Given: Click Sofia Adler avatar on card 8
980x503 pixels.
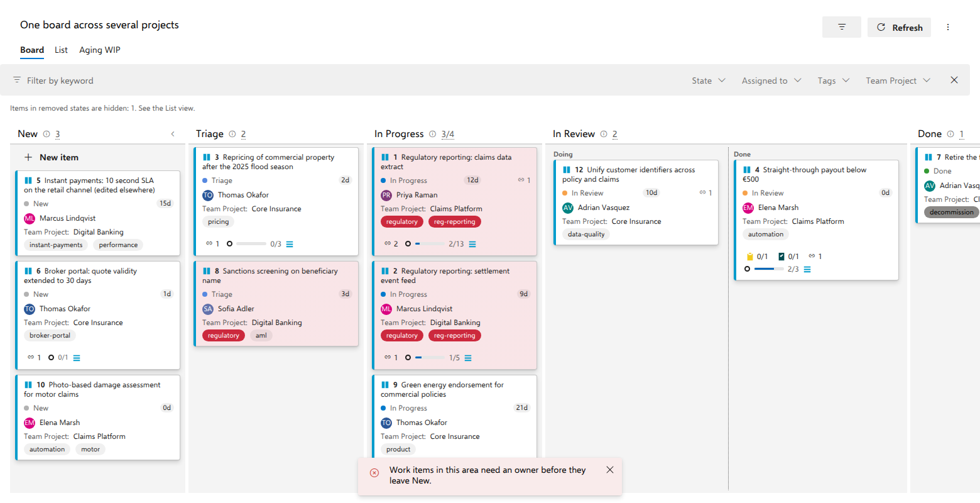Looking at the screenshot, I should [x=208, y=309].
